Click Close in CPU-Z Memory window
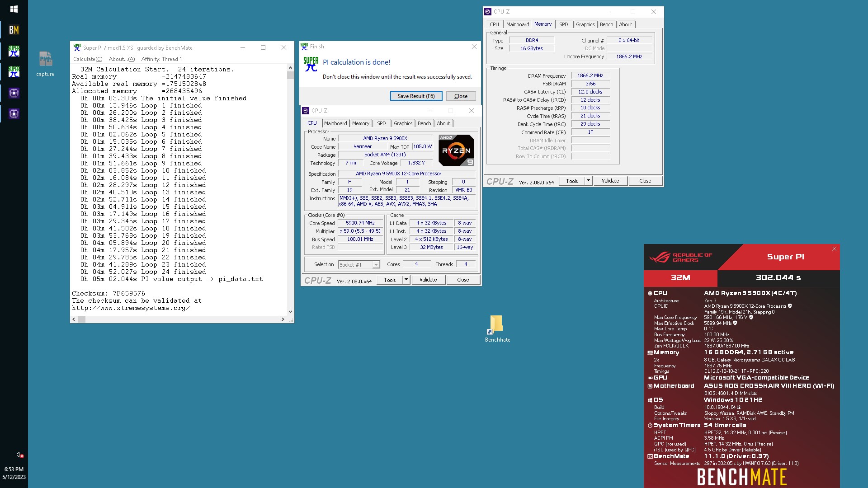The width and height of the screenshot is (868, 488). (645, 181)
